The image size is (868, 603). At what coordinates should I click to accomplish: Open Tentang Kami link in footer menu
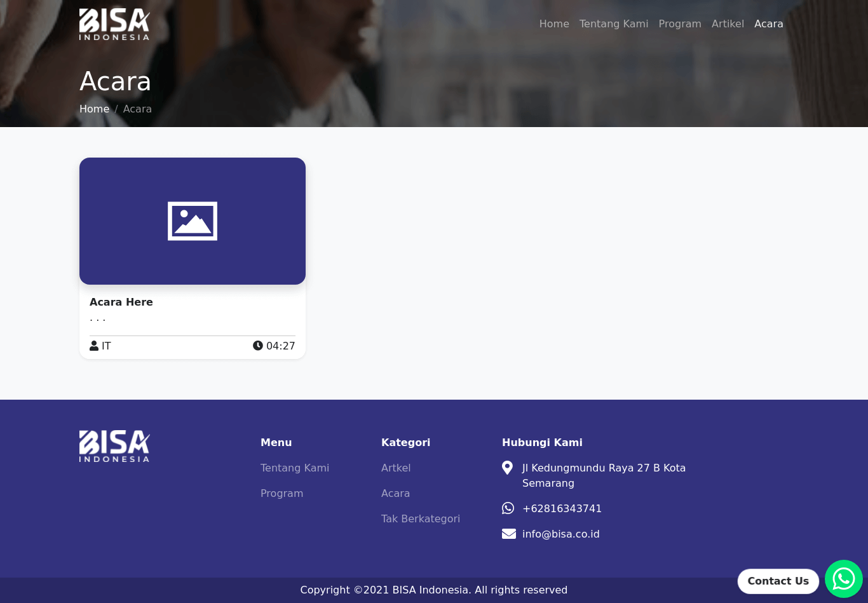coord(295,468)
